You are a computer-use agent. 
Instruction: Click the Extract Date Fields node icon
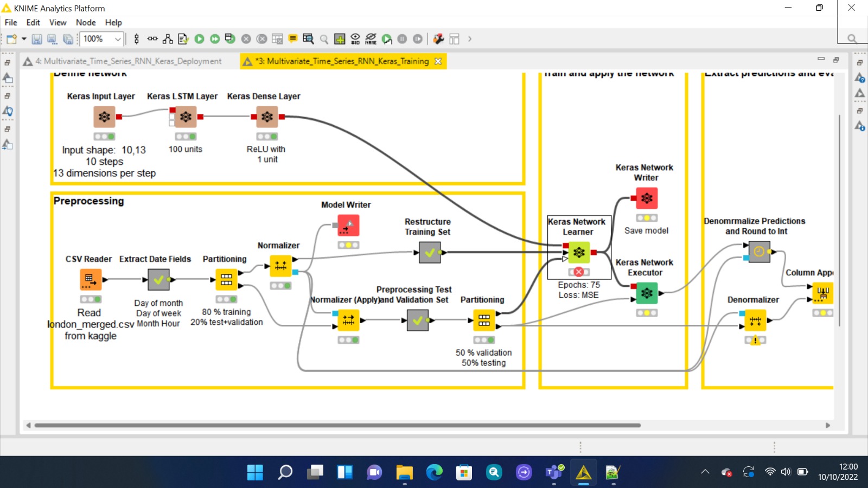(158, 279)
